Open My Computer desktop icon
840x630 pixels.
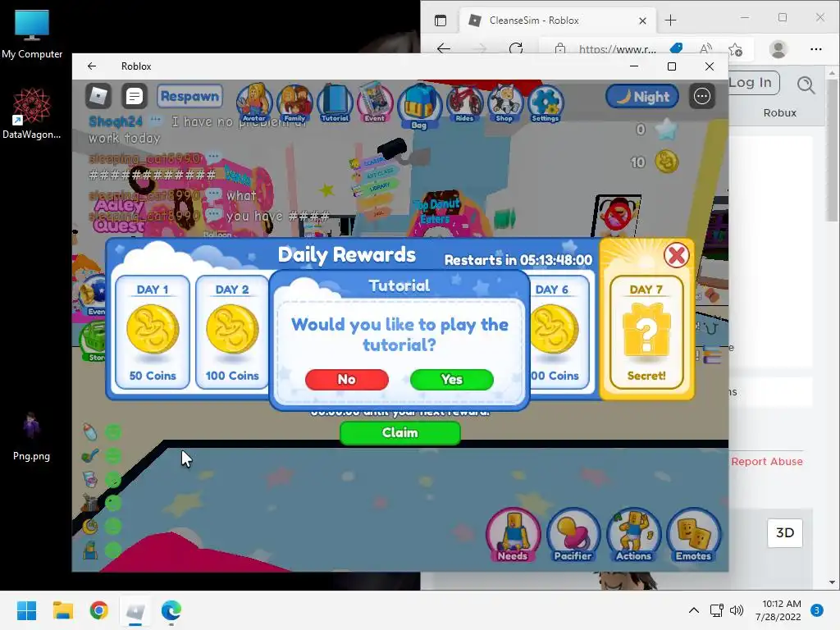32,34
